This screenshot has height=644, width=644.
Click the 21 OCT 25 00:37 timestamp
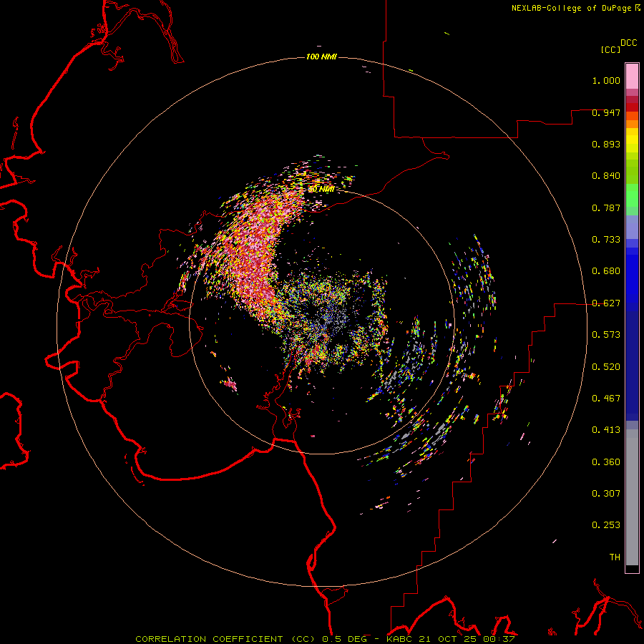point(467,639)
